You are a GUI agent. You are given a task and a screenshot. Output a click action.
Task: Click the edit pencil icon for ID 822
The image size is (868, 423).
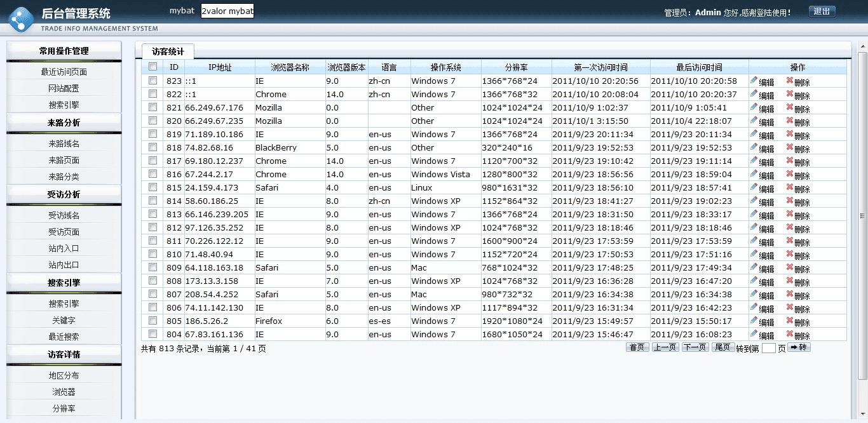click(754, 93)
